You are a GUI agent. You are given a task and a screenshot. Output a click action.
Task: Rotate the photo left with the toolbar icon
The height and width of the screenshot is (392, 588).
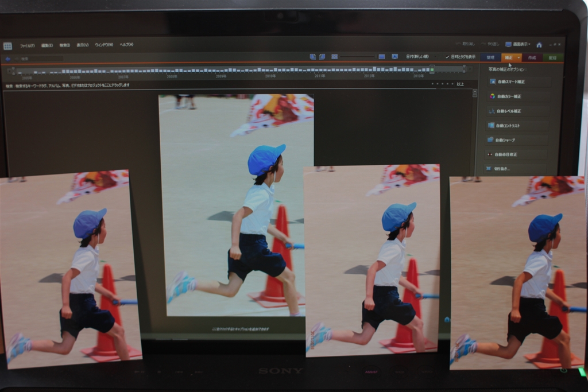pos(313,57)
